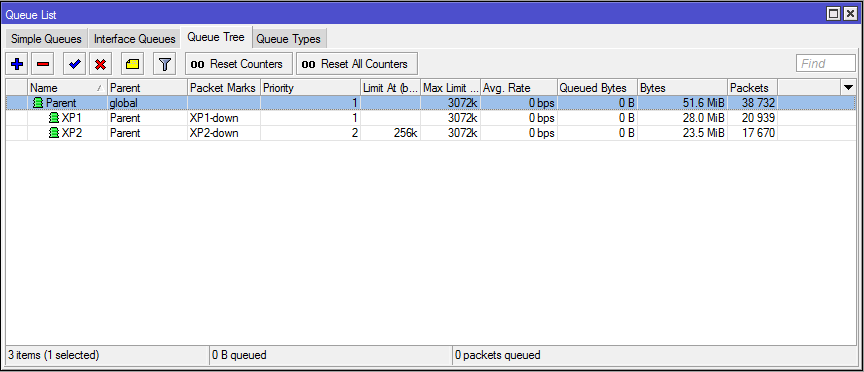Sort by the Avg. Rate column header
Screen dimensions: 864x372
click(519, 88)
